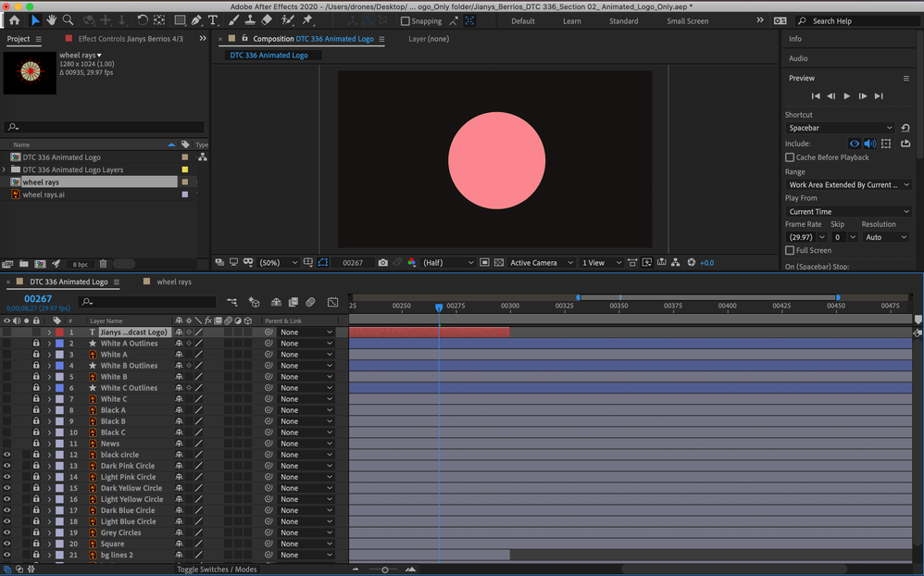Select the Horizontal Type tool

coord(213,20)
